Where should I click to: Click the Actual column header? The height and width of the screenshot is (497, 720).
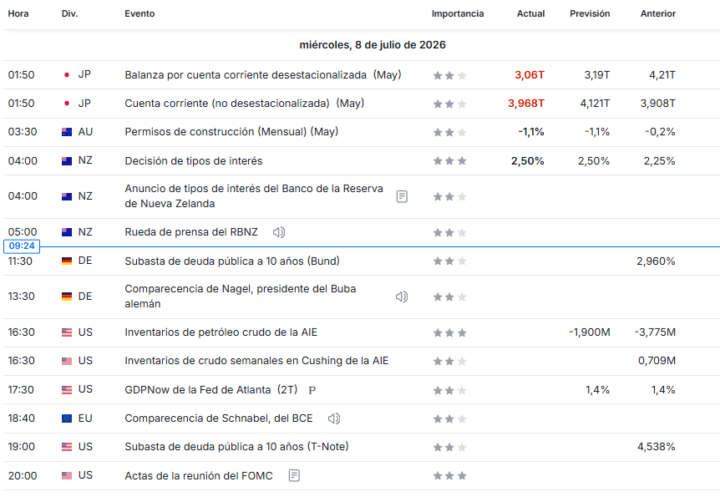click(x=531, y=14)
